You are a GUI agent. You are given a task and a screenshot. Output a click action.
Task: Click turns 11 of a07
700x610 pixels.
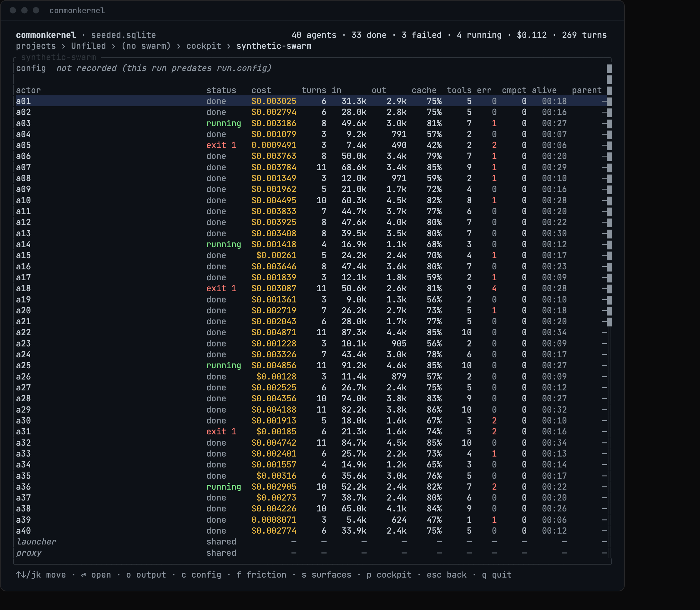[x=321, y=167]
